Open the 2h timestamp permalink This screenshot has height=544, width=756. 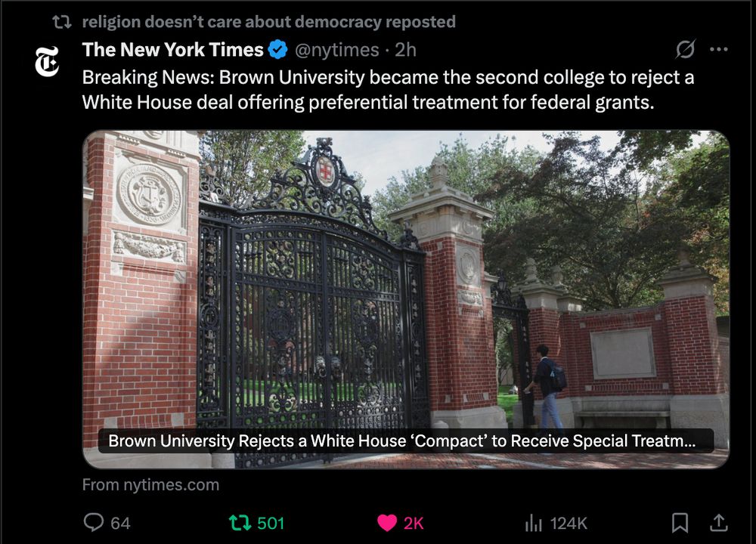point(405,50)
